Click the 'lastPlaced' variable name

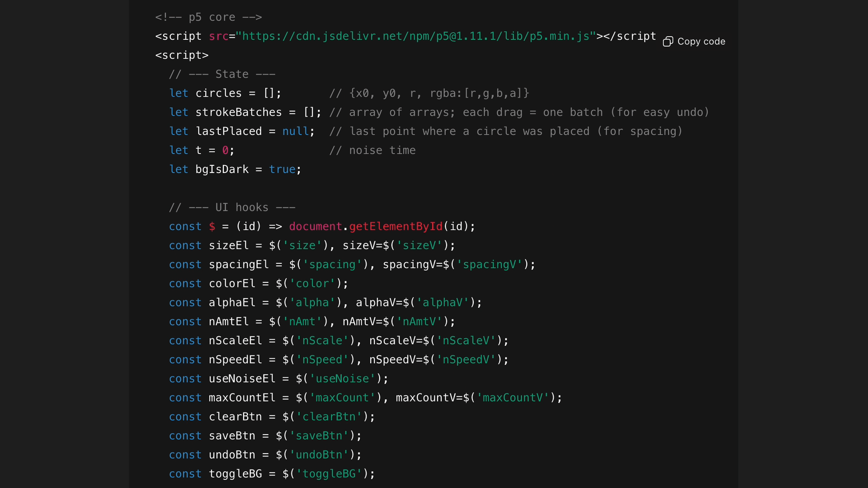pyautogui.click(x=228, y=131)
